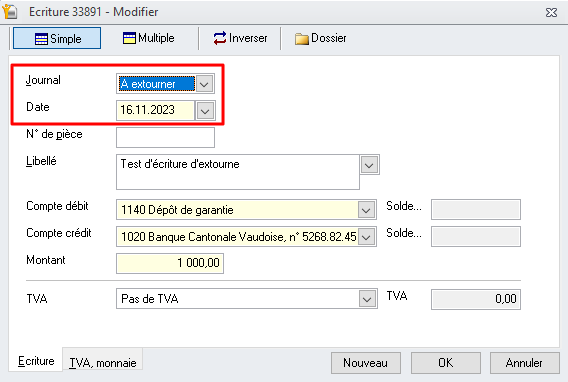Viewport: 568px width, 382px height.
Task: Expand the Libellé suggestions dropdown
Action: (369, 165)
